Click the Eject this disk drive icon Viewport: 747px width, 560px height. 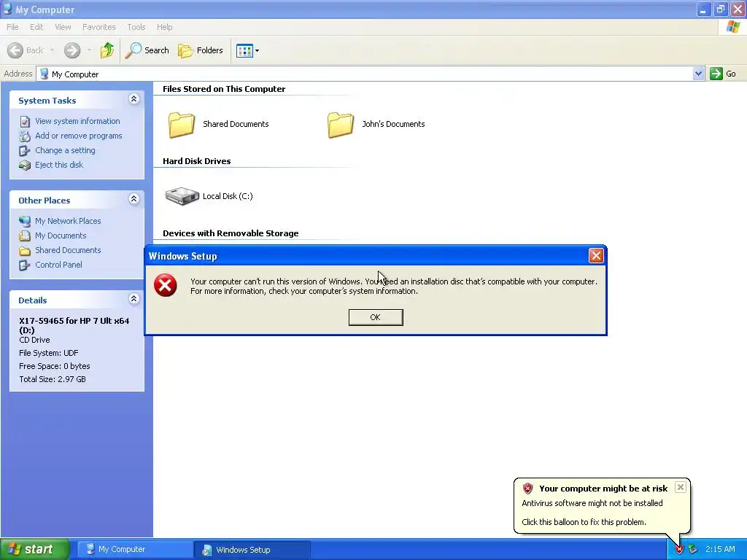25,166
